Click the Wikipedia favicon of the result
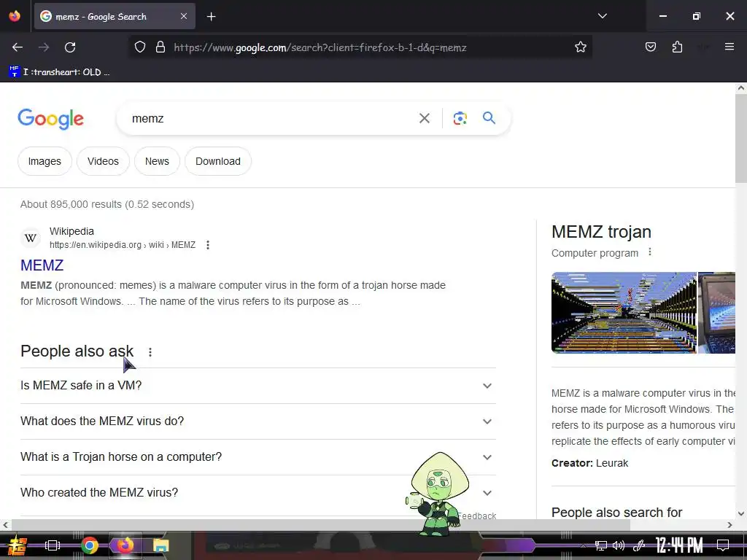Viewport: 747px width, 560px height. point(31,238)
